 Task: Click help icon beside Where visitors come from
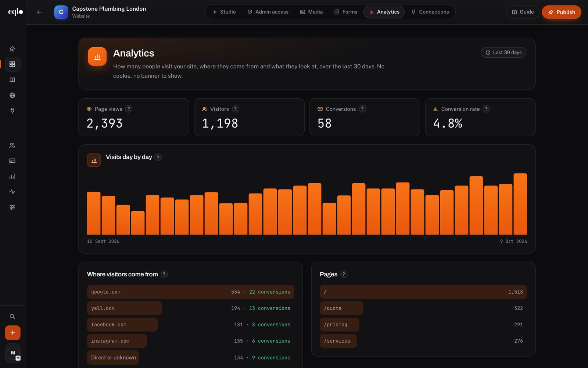click(164, 274)
